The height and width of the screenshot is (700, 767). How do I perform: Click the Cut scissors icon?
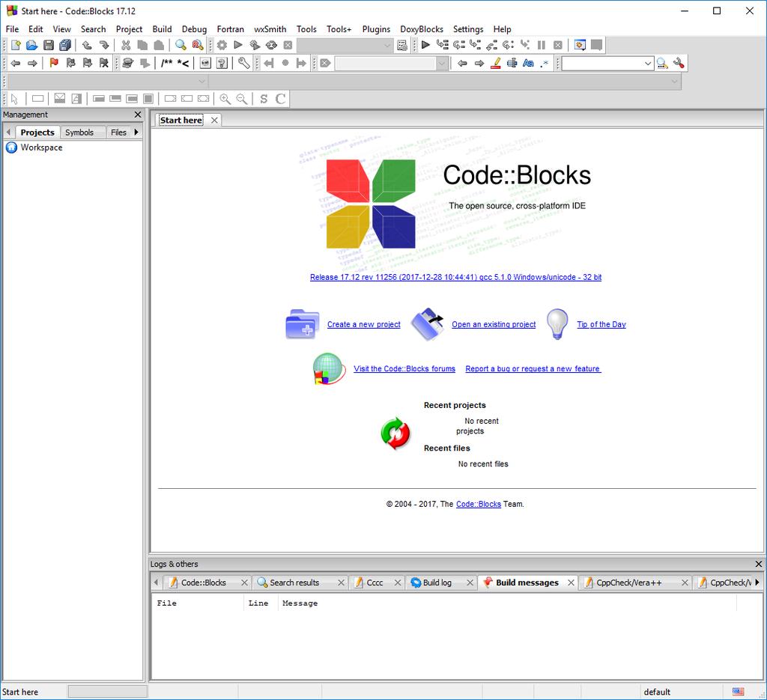point(126,45)
